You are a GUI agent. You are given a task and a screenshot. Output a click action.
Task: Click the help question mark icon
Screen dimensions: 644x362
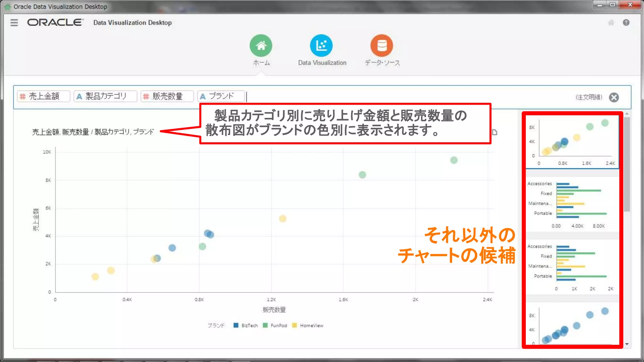click(x=626, y=23)
